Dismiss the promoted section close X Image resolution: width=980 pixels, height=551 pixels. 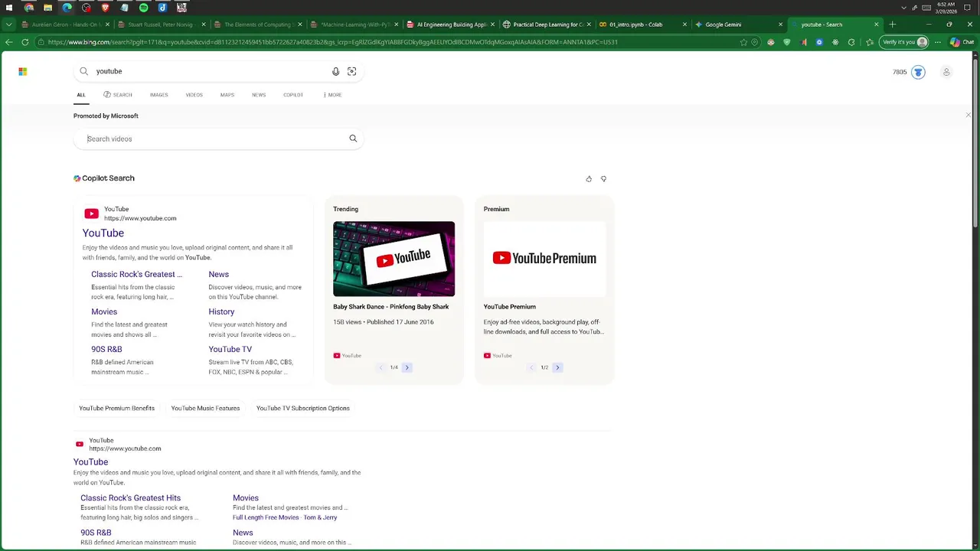[x=968, y=116]
